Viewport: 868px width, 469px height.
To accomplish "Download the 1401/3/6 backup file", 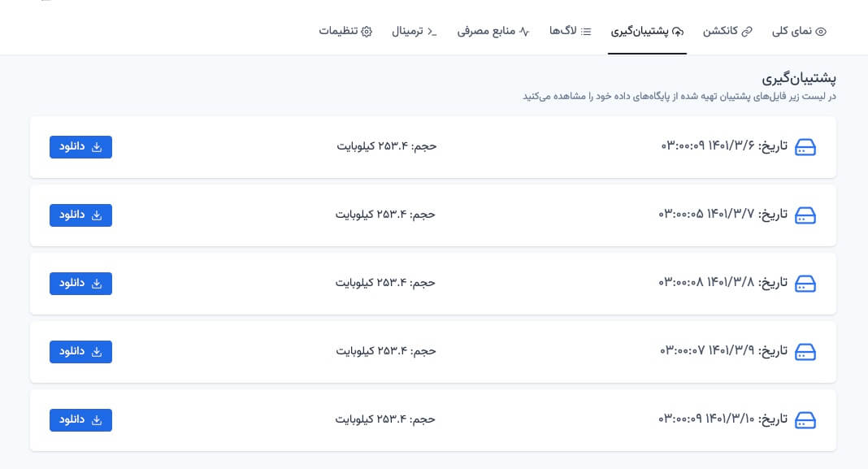I will click(80, 146).
